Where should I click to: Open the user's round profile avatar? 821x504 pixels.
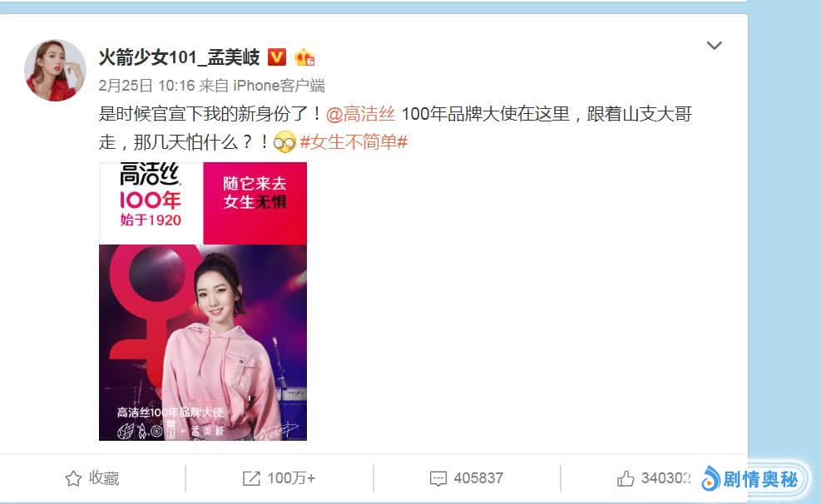[55, 70]
